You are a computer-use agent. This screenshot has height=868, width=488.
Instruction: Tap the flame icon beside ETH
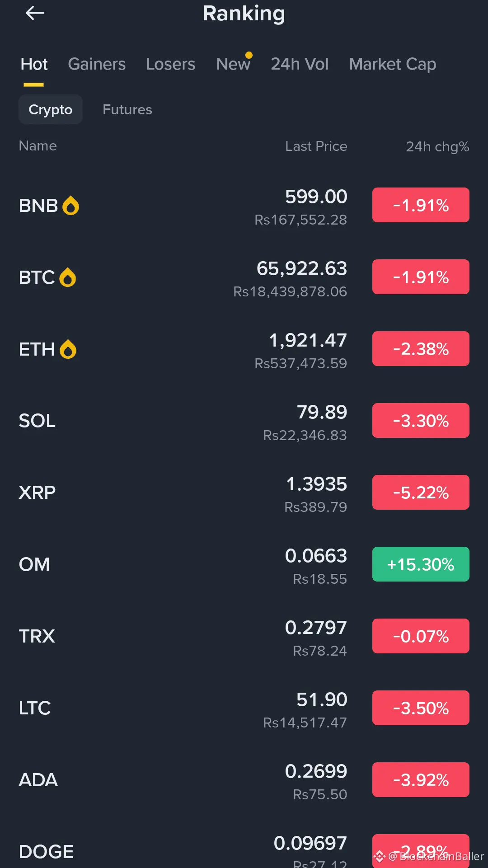pos(68,349)
